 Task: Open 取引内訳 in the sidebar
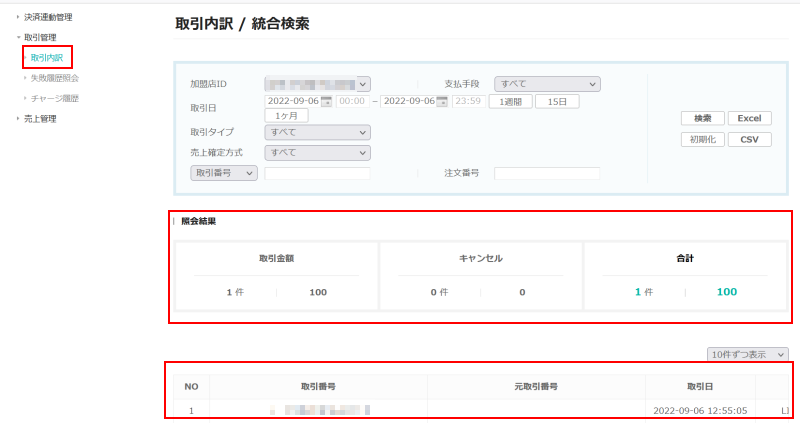pos(47,58)
